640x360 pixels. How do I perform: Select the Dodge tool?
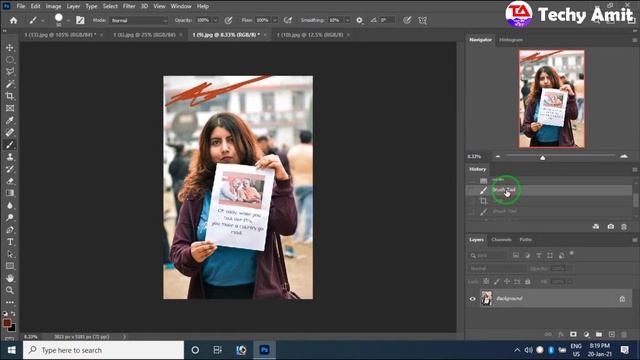10,217
